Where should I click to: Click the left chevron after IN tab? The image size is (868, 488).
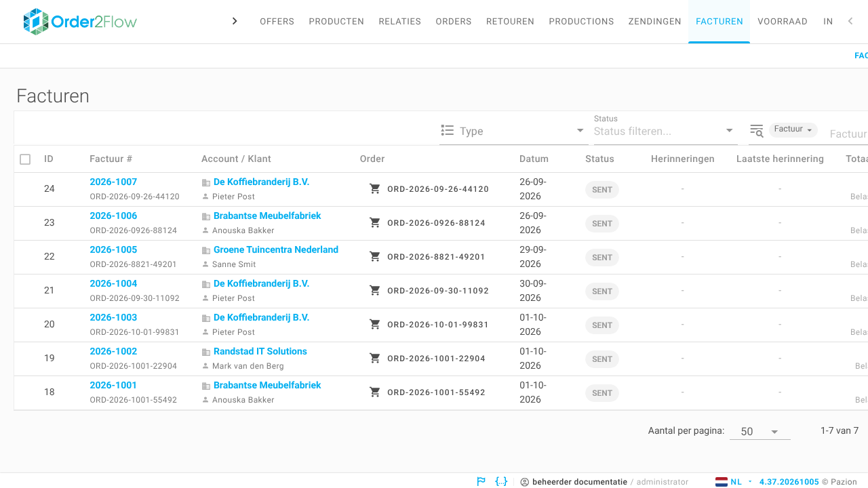(x=850, y=21)
